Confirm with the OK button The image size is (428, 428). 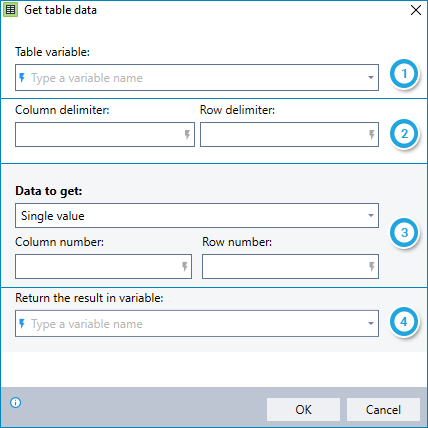303,409
